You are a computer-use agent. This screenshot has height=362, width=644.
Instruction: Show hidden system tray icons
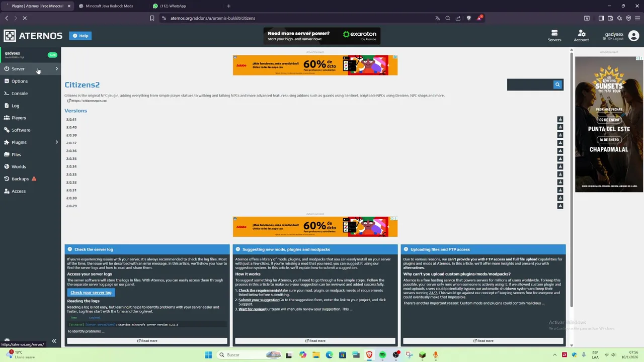point(555,355)
